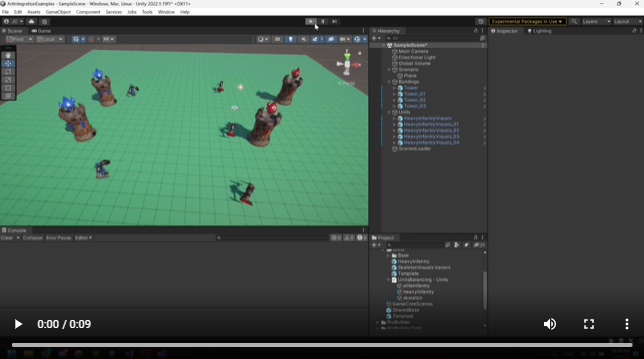
Task: Collapse the Buildings group in the Hierarchy
Action: tap(389, 82)
